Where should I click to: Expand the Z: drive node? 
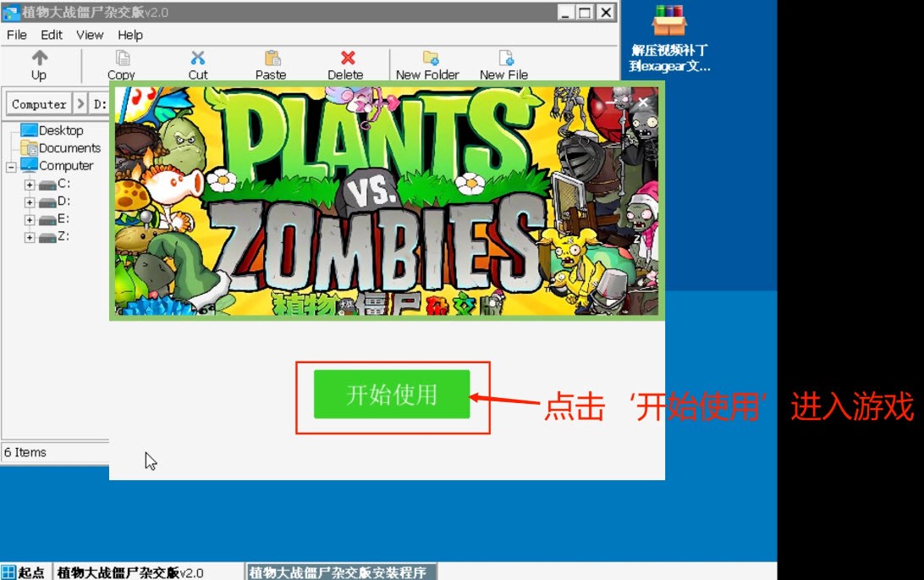point(30,238)
